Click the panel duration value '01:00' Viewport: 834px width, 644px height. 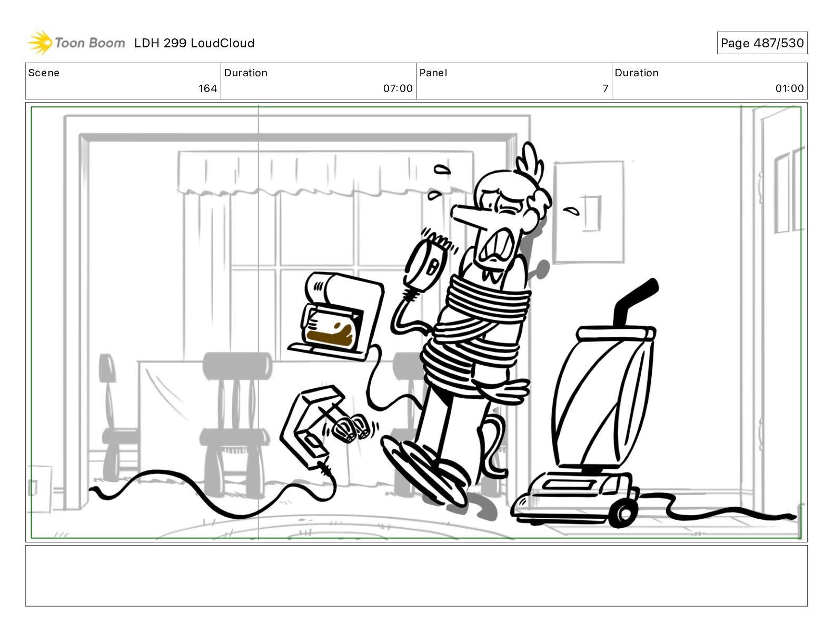789,88
